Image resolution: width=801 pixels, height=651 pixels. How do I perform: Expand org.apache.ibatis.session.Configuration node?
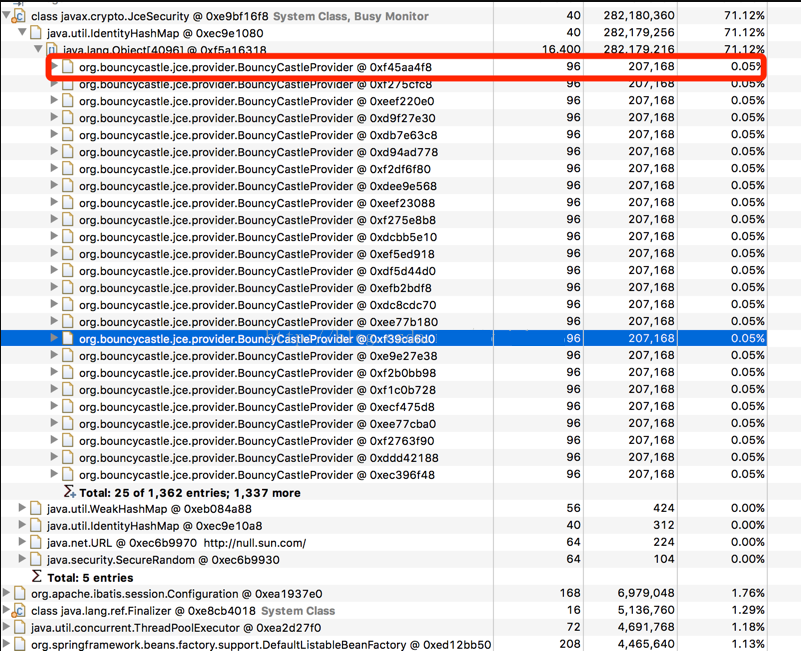click(x=6, y=592)
